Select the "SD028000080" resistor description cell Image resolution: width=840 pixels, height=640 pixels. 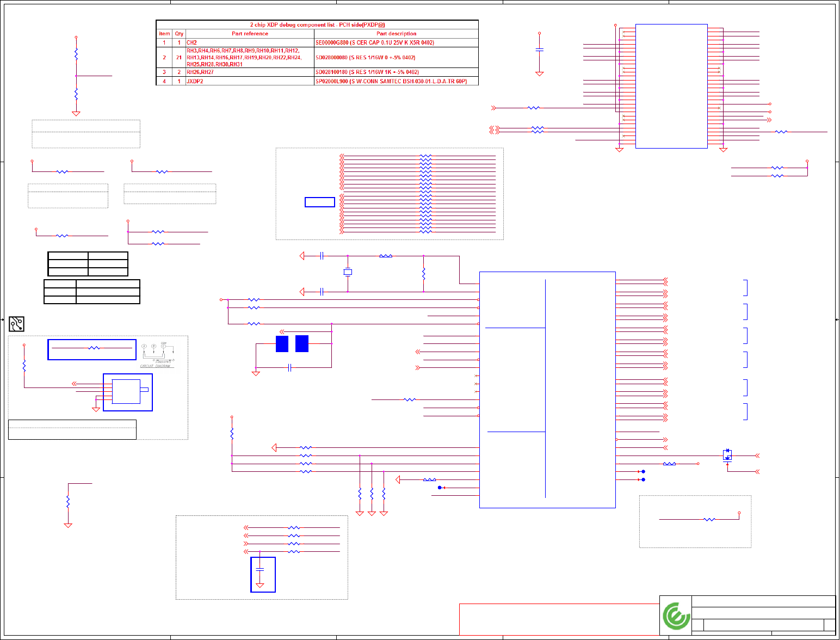[x=396, y=57]
